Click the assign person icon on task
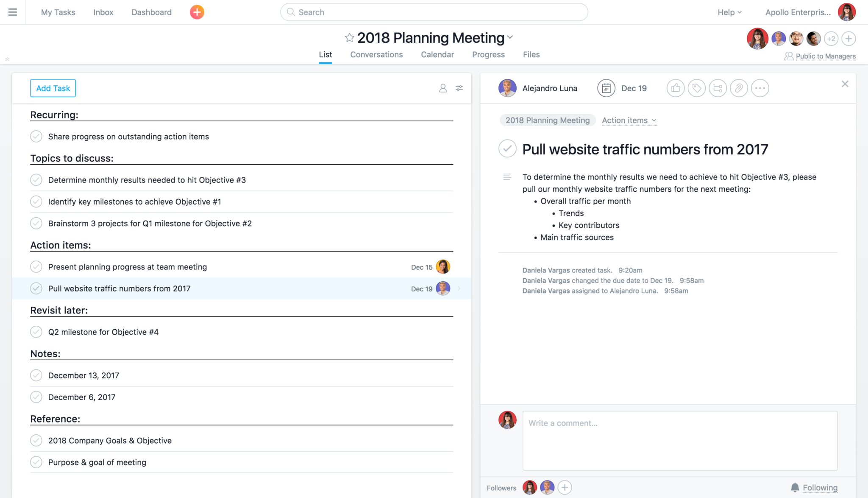The width and height of the screenshot is (868, 498). click(x=443, y=87)
